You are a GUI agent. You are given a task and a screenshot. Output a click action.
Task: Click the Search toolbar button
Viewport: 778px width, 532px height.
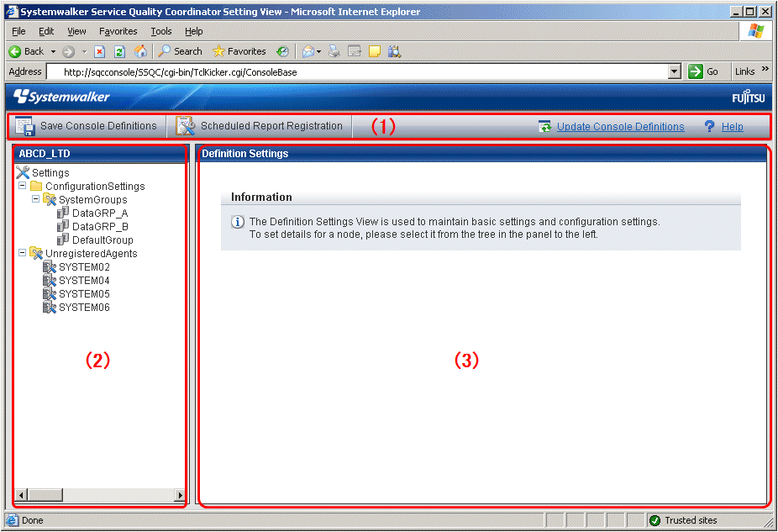coord(180,51)
